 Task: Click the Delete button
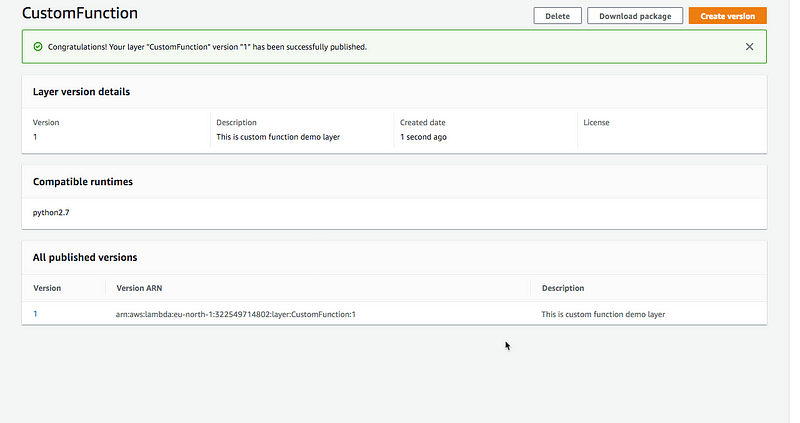pyautogui.click(x=557, y=16)
